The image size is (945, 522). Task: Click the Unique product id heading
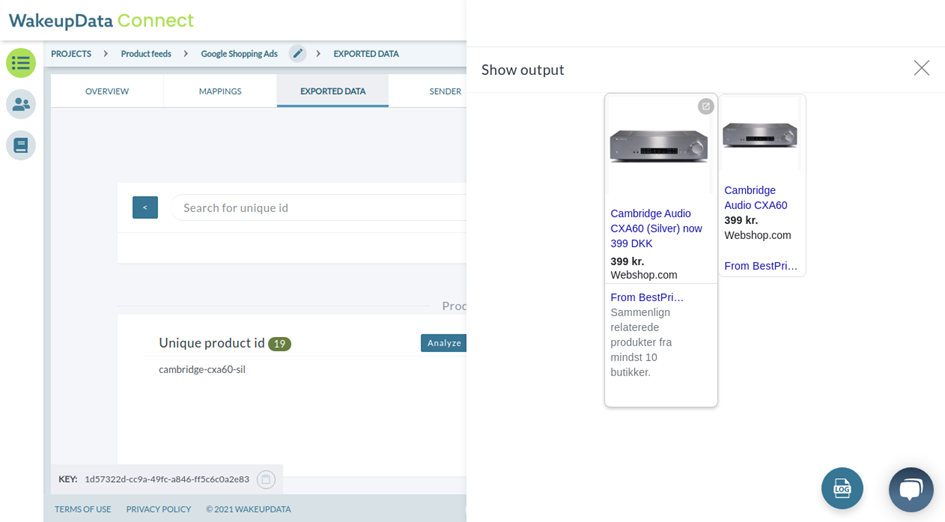pos(212,343)
